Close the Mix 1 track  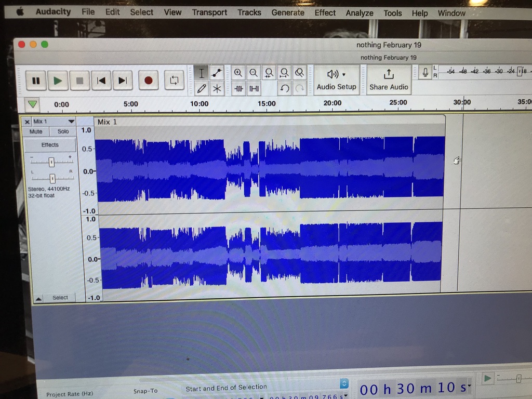point(27,122)
